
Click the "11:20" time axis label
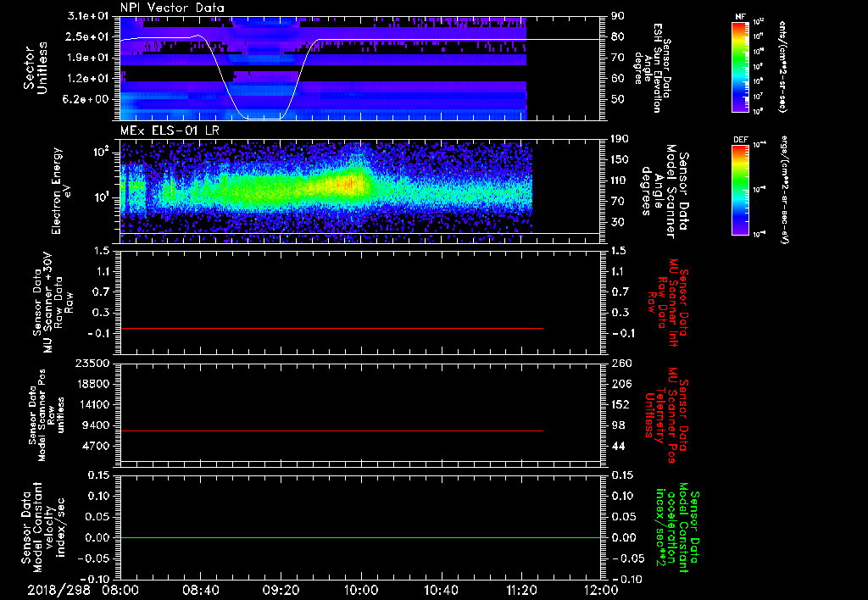pyautogui.click(x=521, y=591)
